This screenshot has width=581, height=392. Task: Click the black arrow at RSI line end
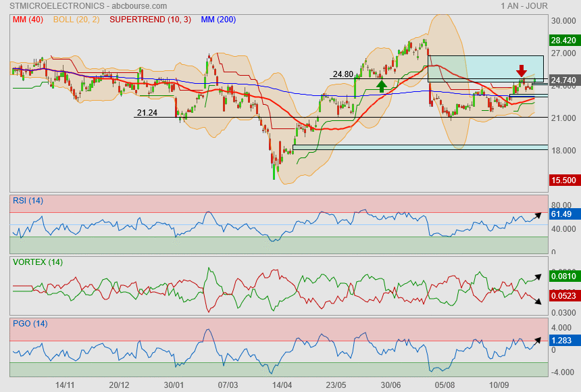tap(536, 216)
